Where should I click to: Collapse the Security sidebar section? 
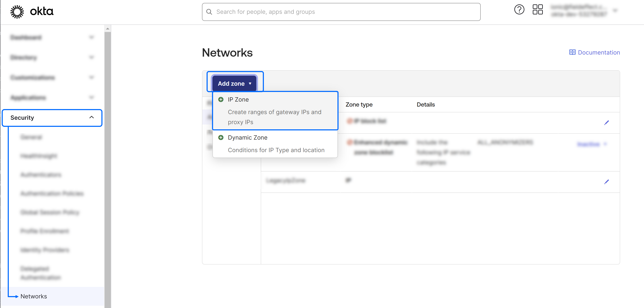(x=92, y=117)
